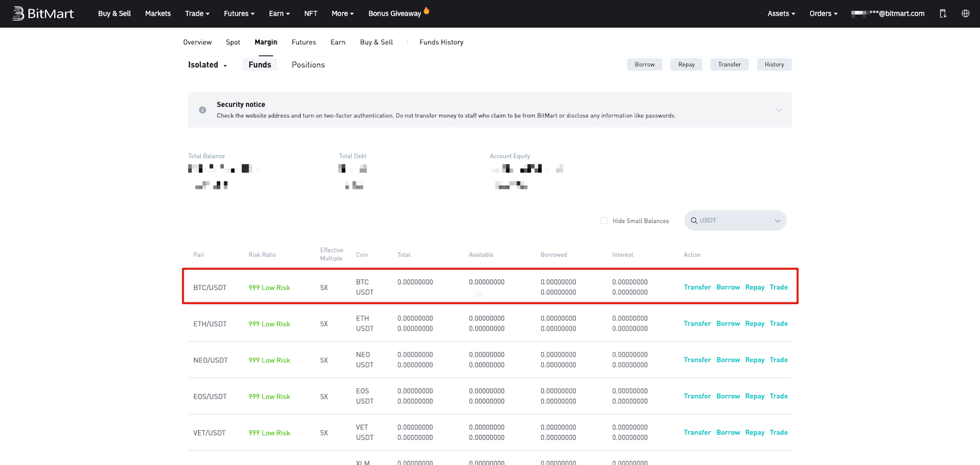Click the top Borrow button
The height and width of the screenshot is (465, 980).
pos(645,64)
